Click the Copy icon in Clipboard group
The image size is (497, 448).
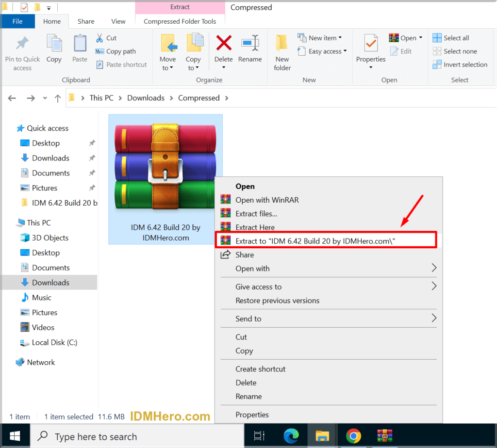pos(54,43)
